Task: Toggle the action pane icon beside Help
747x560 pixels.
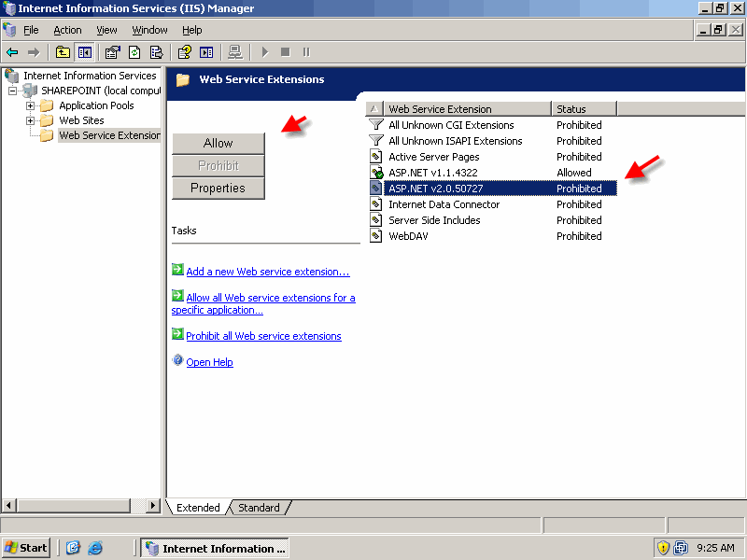Action: (206, 52)
